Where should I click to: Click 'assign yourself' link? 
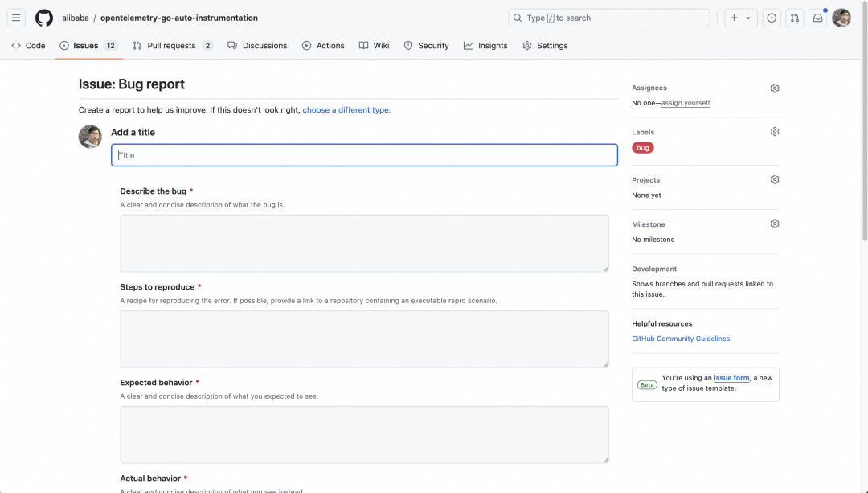686,103
